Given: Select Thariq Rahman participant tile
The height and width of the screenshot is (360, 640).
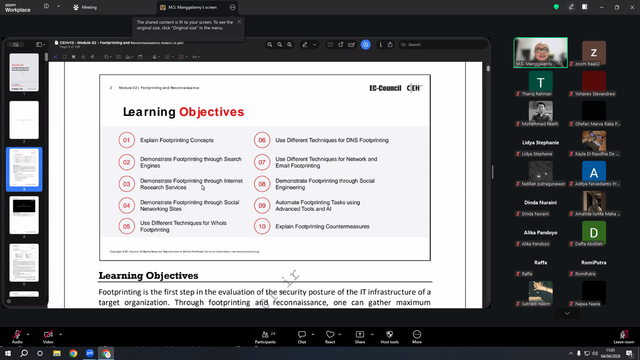Looking at the screenshot, I should coord(540,83).
